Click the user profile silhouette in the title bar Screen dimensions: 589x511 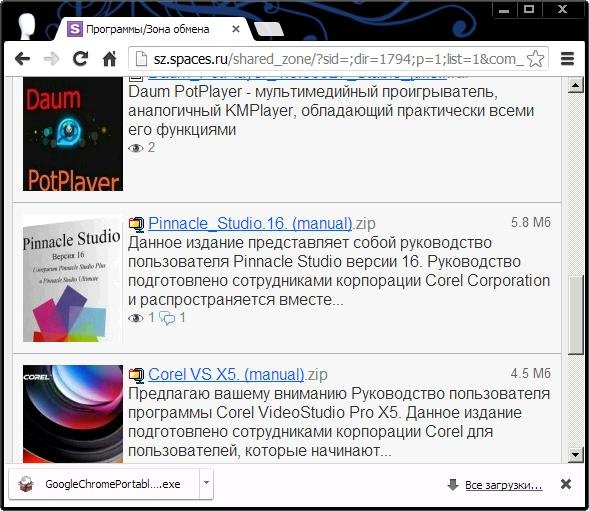coord(27,26)
